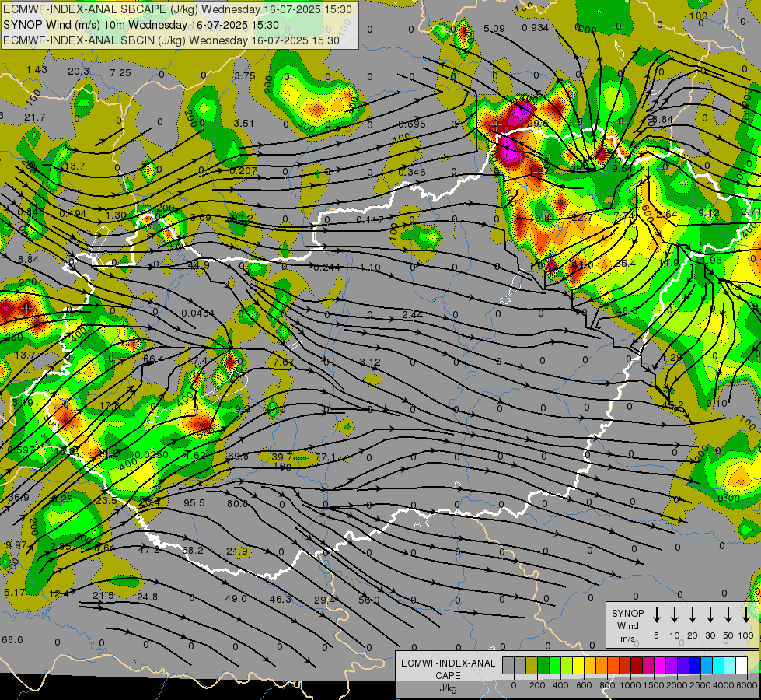
Task: Click the 45.2 map value
Action: (673, 405)
